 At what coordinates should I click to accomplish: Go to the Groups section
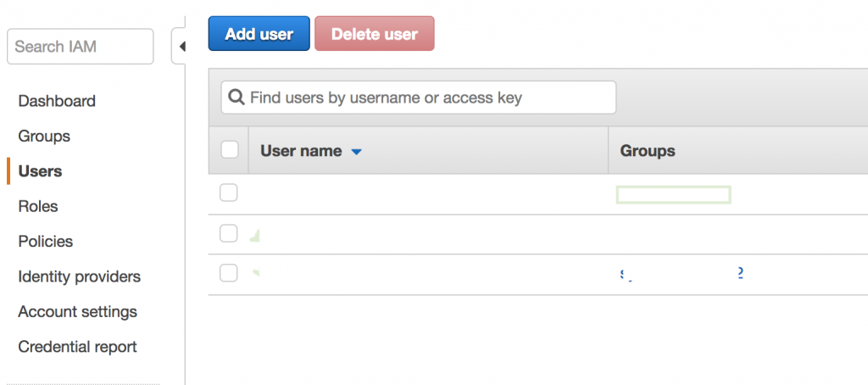(x=44, y=137)
